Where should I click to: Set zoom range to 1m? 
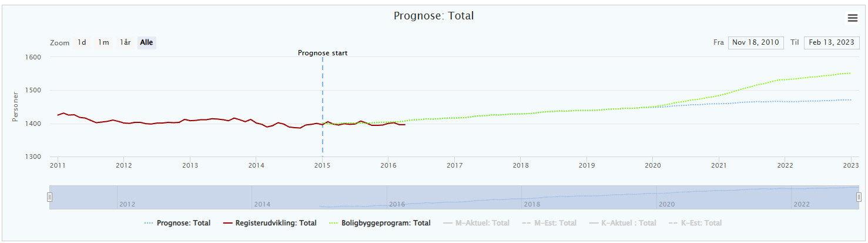click(103, 42)
